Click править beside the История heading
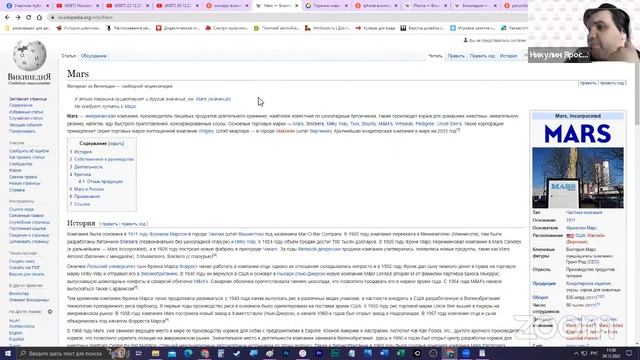The width and height of the screenshot is (640, 360). (109, 224)
